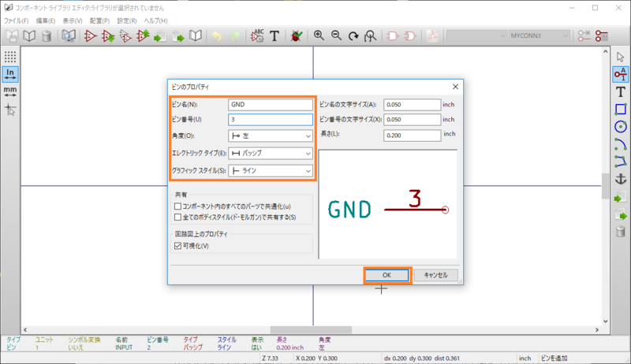Screen dimensions: 631x364
Task: Open Edit component properties ABC gear icon
Action: click(257, 35)
